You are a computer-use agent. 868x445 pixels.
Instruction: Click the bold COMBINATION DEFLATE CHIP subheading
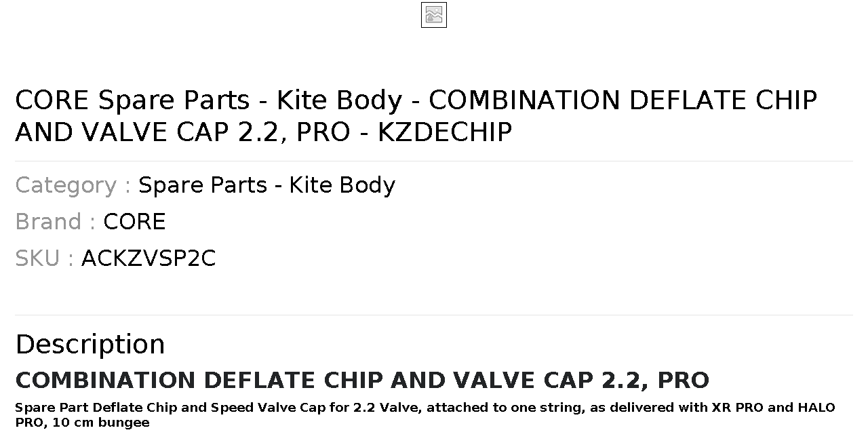tap(362, 380)
